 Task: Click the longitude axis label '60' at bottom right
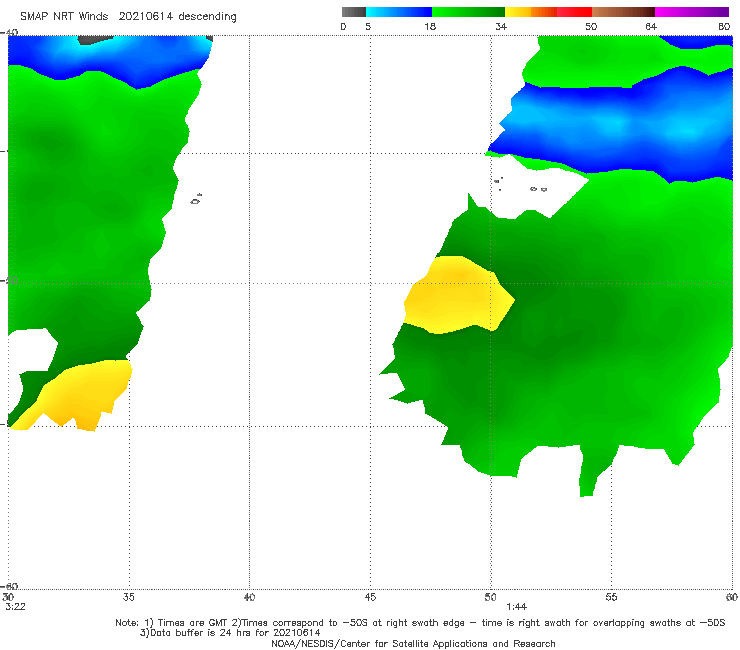point(732,597)
